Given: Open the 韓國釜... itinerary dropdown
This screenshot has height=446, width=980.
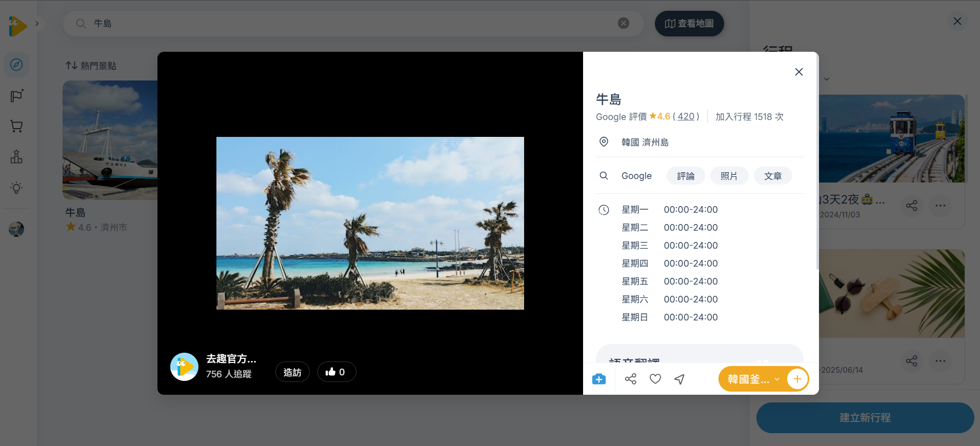Looking at the screenshot, I should [753, 379].
